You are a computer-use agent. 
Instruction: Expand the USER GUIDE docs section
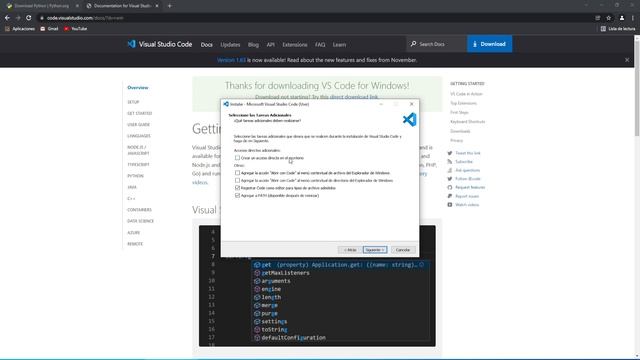pos(138,124)
